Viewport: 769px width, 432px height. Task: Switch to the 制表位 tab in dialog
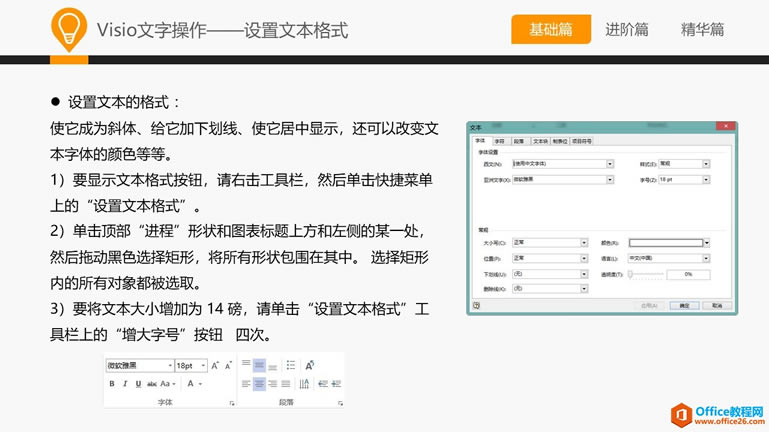pos(560,141)
